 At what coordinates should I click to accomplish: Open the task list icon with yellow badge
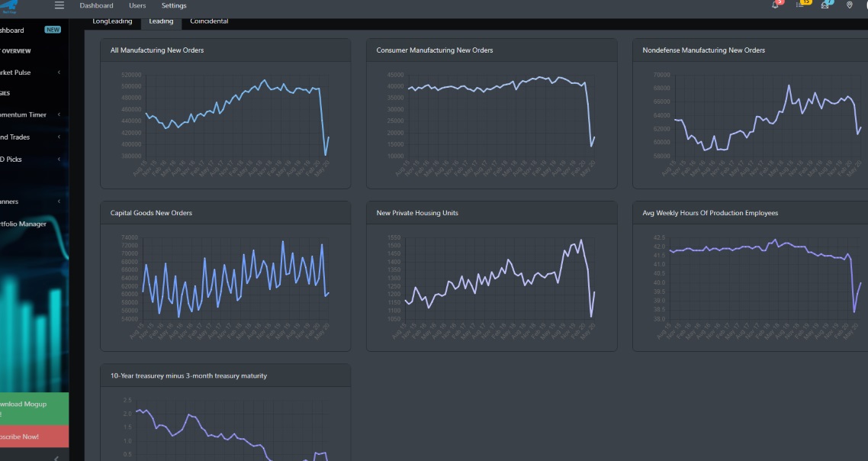(x=800, y=5)
